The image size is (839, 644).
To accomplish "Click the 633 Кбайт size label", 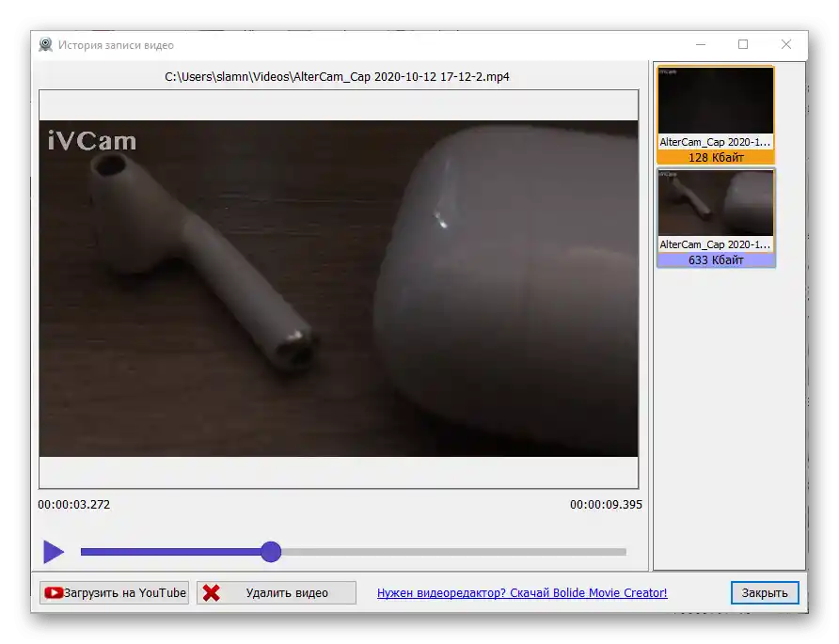I will [716, 260].
